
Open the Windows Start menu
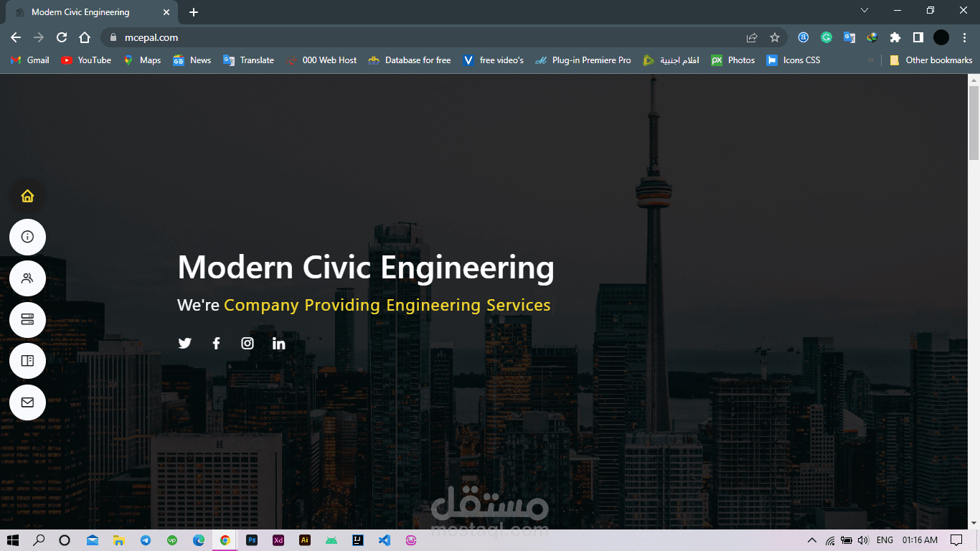pos(12,540)
